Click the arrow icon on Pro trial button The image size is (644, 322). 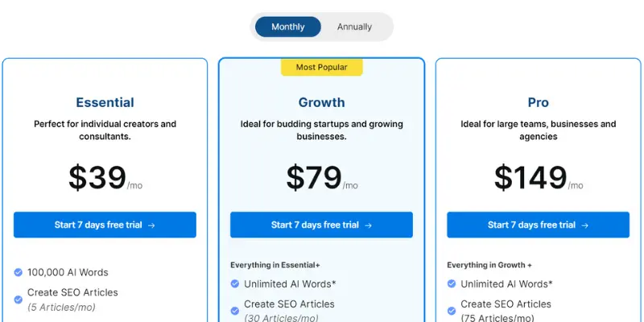585,225
